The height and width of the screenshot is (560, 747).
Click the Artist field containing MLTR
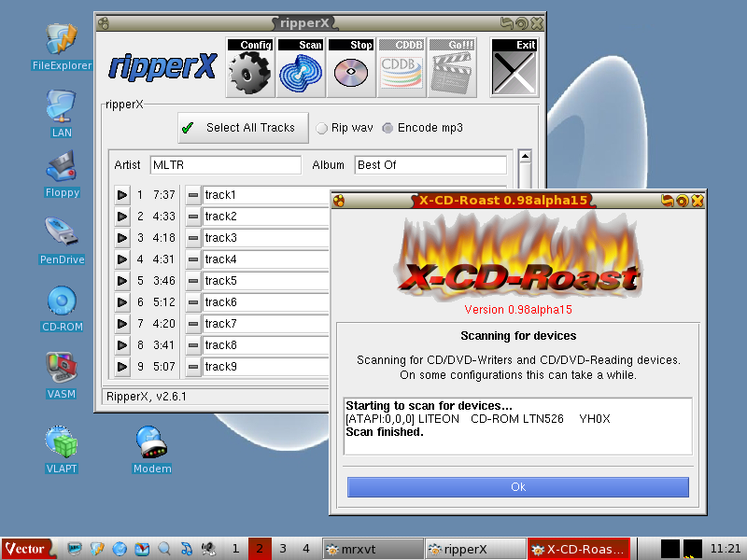(225, 165)
